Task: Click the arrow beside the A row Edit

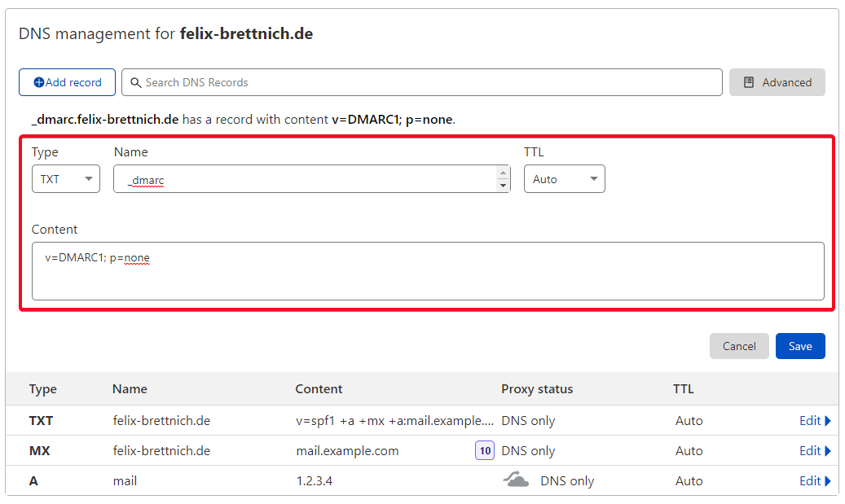Action: pos(828,481)
